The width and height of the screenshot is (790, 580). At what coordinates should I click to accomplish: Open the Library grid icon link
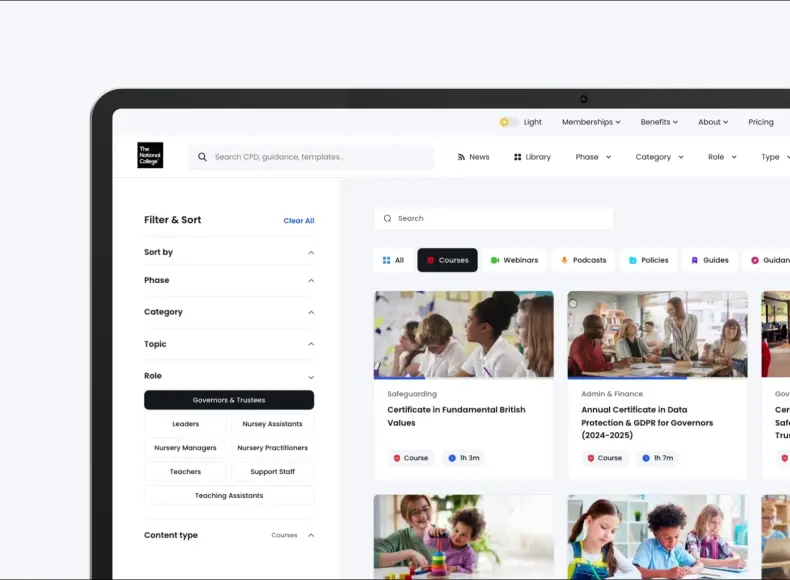518,157
